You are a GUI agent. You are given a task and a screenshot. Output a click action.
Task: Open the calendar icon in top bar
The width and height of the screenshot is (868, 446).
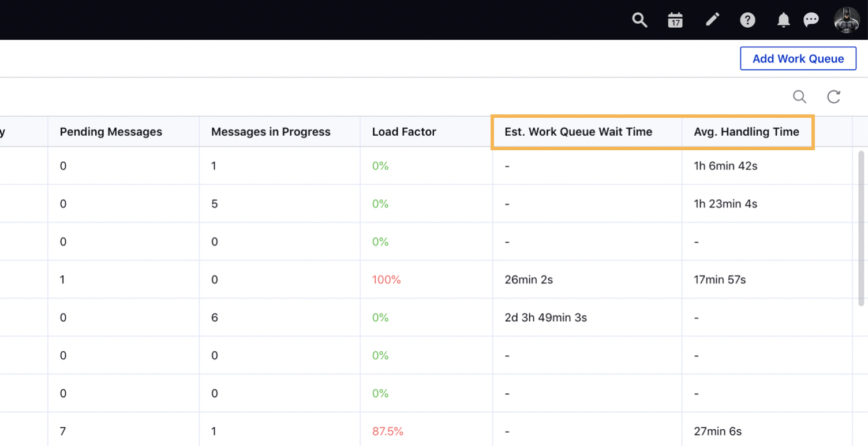(x=675, y=20)
